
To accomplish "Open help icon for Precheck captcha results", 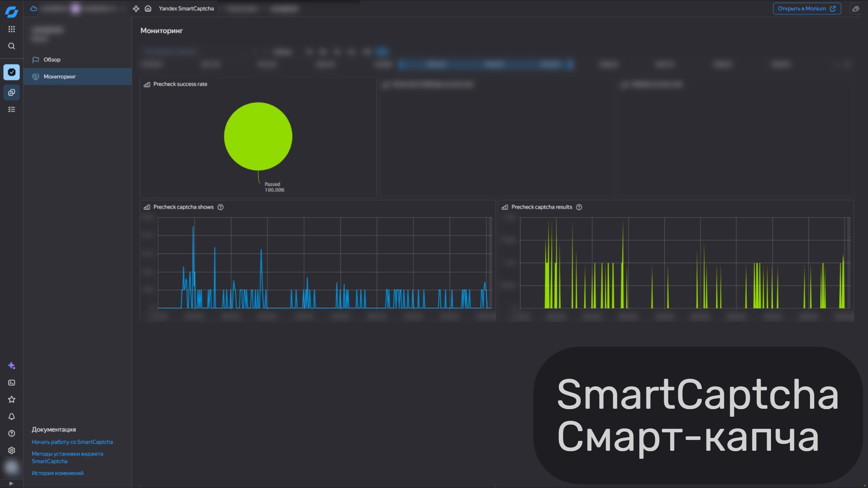I will [579, 207].
